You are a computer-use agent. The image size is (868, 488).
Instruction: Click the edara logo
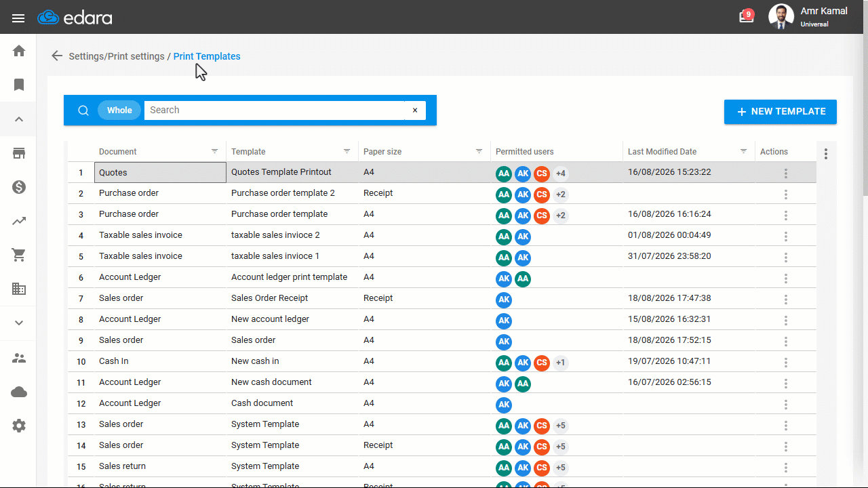click(75, 18)
